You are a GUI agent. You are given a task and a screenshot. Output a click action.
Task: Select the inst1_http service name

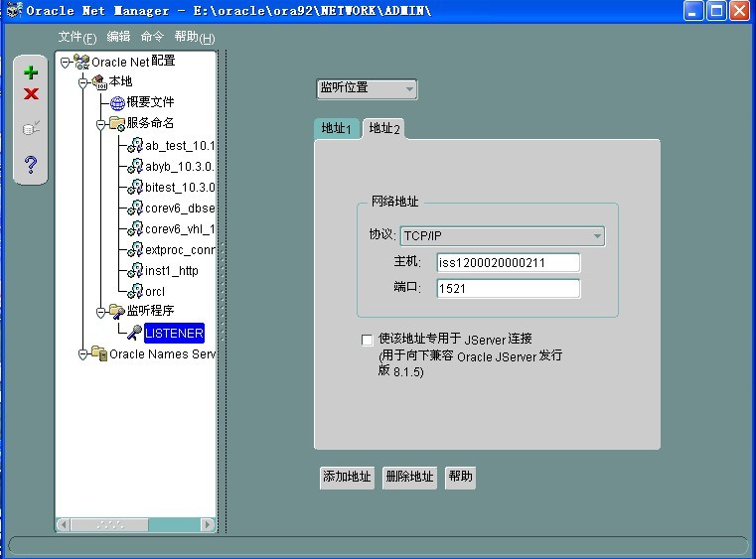[172, 271]
